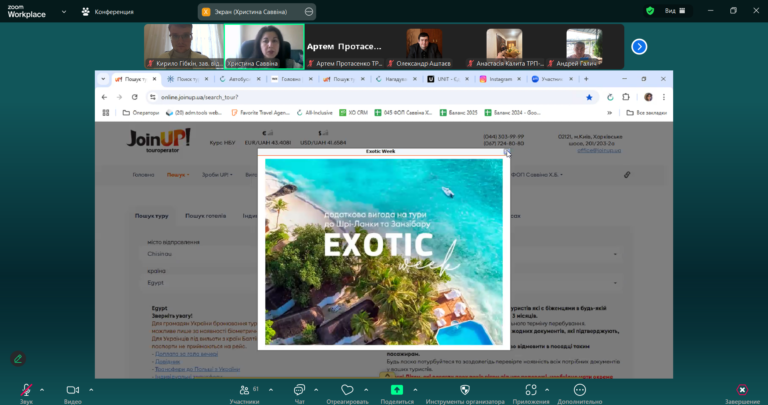Viewport: 768px width, 405px height.
Task: Start video with the Видео button
Action: tap(72, 390)
